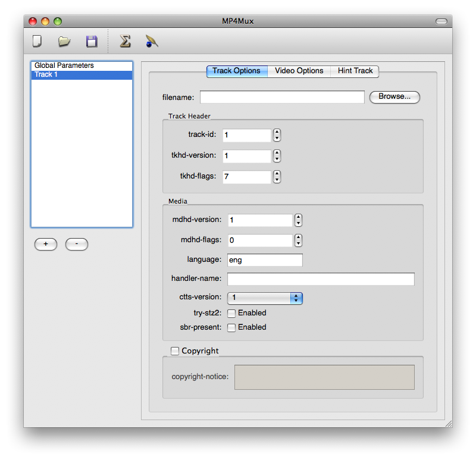Viewport: 476px width, 460px height.
Task: Open the ctts-version dropdown
Action: 265,298
